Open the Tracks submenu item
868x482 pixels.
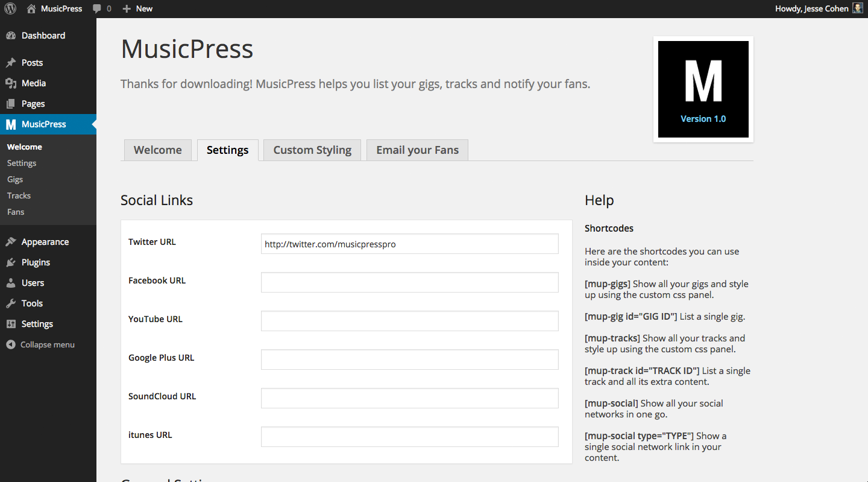[19, 195]
